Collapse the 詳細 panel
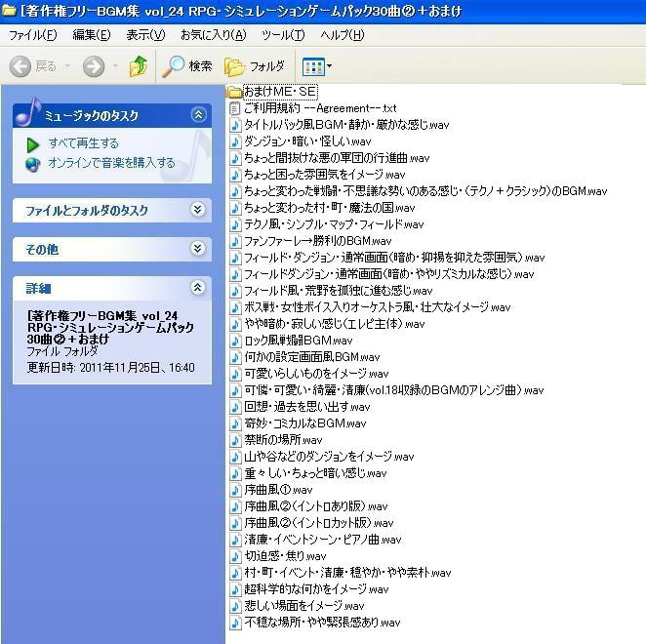The image size is (646, 644). pyautogui.click(x=198, y=288)
